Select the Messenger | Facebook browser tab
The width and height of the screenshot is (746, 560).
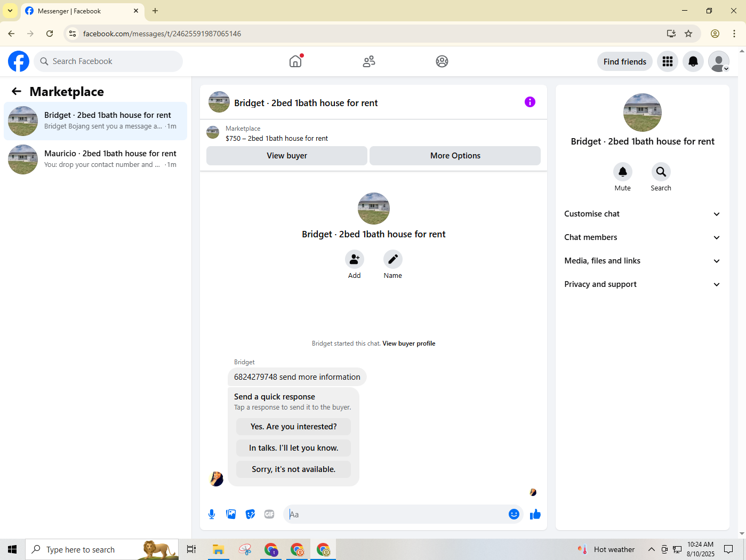(82, 11)
